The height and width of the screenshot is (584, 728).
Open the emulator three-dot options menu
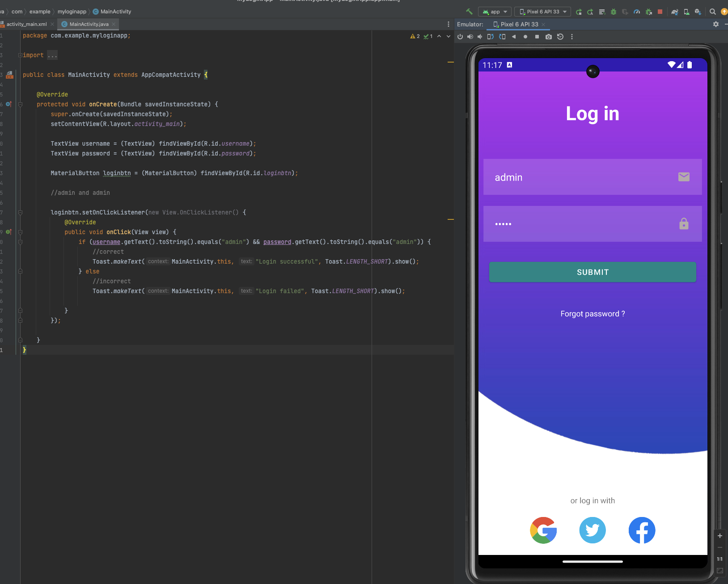[572, 37]
